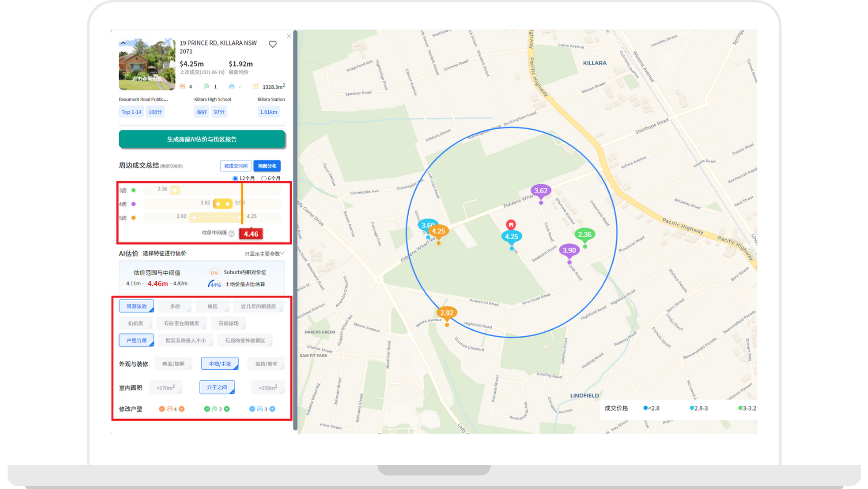This screenshot has width=868, height=489.
Task: Click the Top 1-14 school ranking tag
Action: 131,112
